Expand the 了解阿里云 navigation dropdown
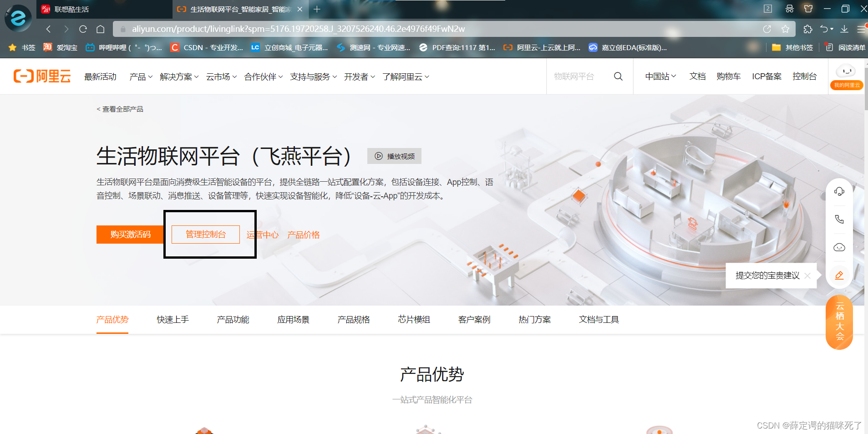The height and width of the screenshot is (434, 868). coord(406,77)
